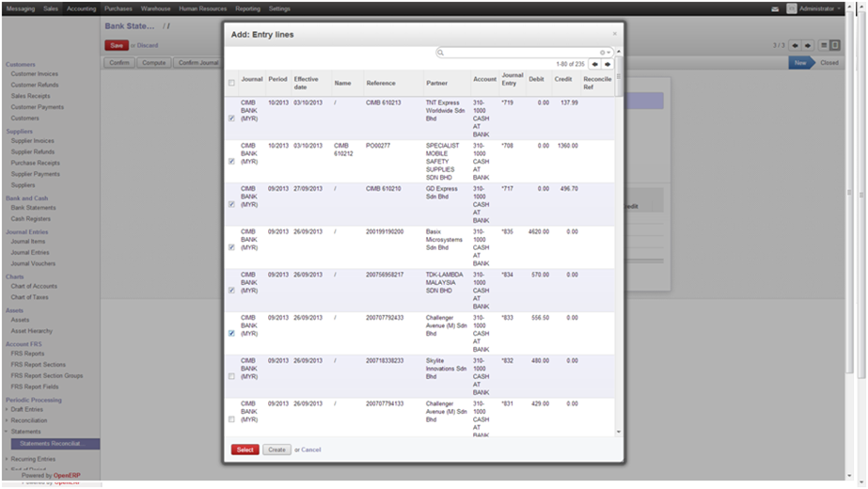Click the dialog search input field
This screenshot has width=868, height=489.
(x=523, y=53)
